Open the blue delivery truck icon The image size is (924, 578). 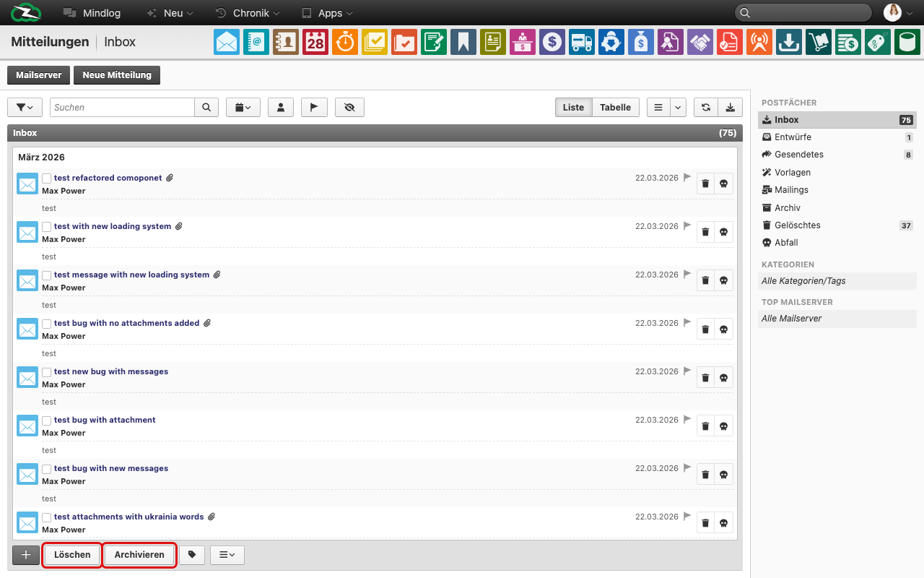click(582, 42)
